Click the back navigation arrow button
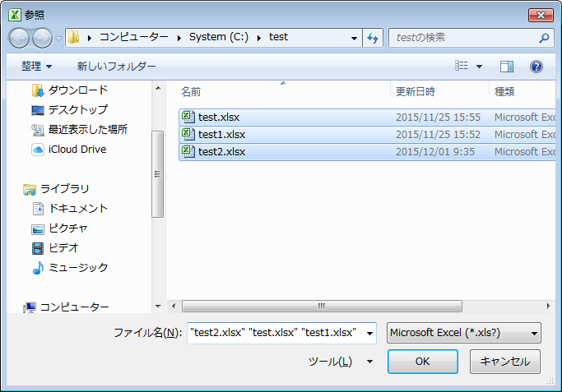 (20, 38)
